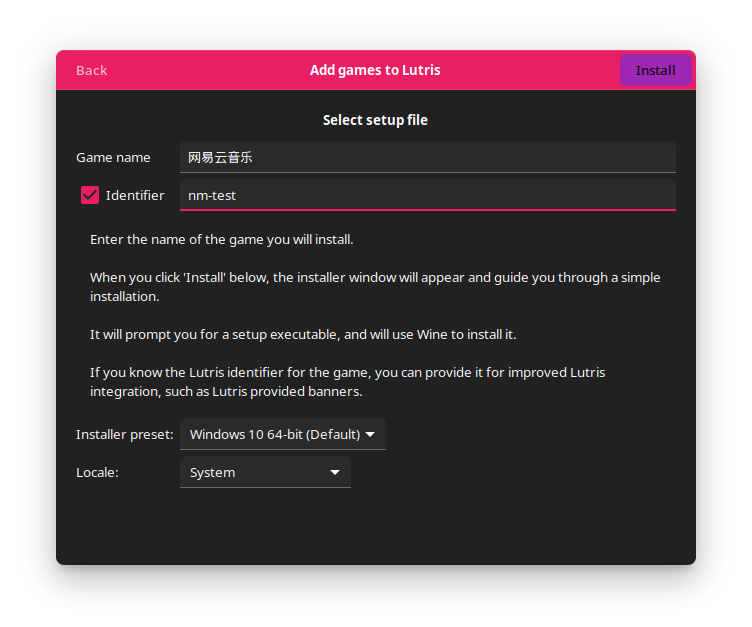Screen dimensions: 752x627
Task: Click the Identifier checkbox label text
Action: pos(135,195)
